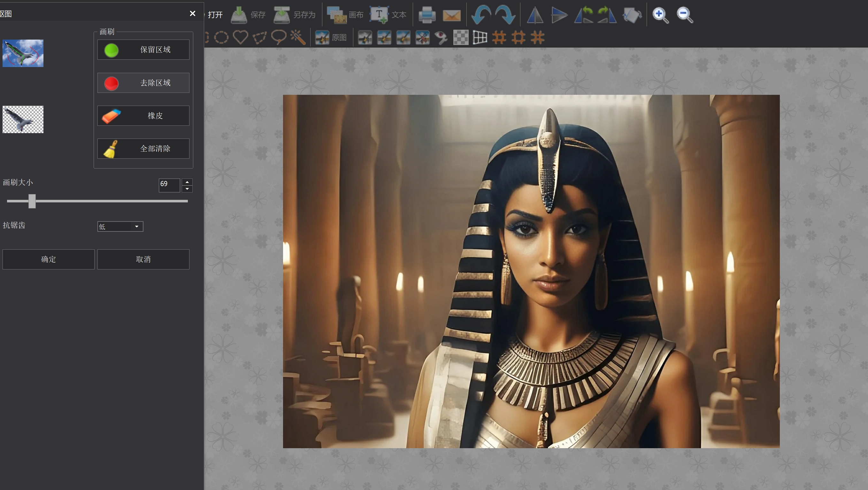Rotate the image counterclockwise
The height and width of the screenshot is (490, 868).
[584, 15]
